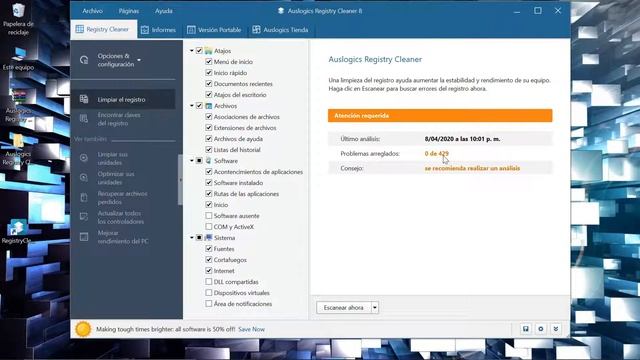640x360 pixels.
Task: Click the Save Now link
Action: pyautogui.click(x=251, y=329)
